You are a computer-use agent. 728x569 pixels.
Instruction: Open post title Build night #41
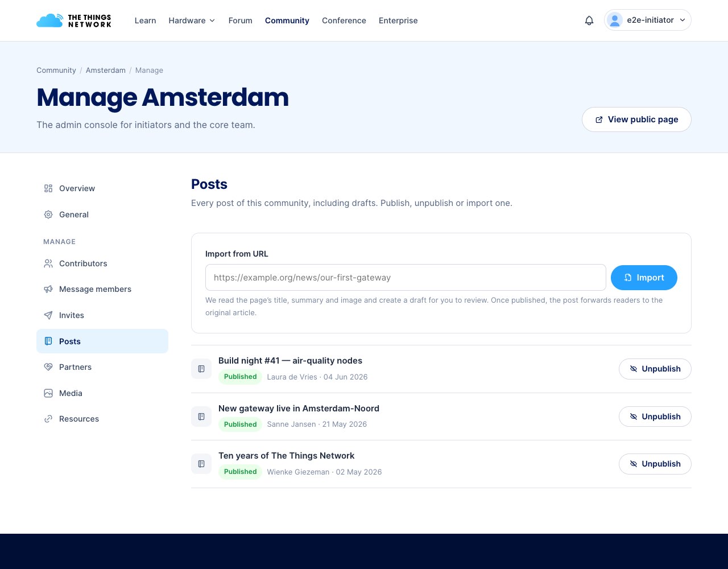(290, 361)
